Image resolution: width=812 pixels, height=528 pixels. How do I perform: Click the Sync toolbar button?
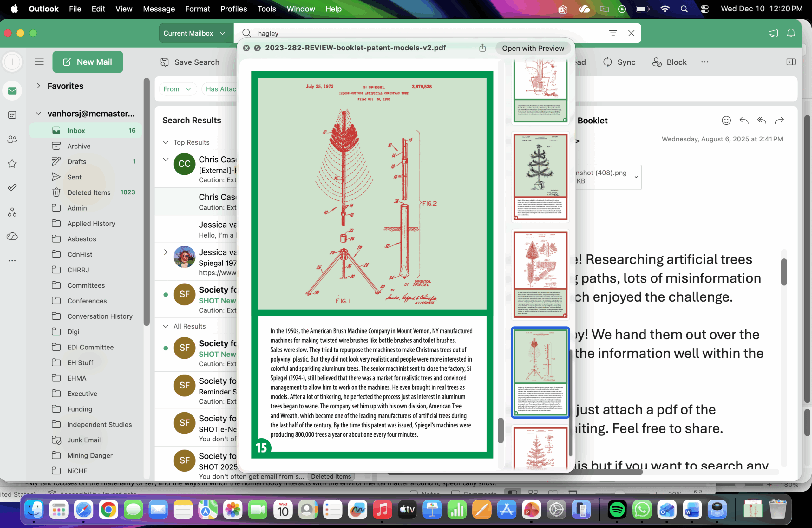pyautogui.click(x=619, y=62)
